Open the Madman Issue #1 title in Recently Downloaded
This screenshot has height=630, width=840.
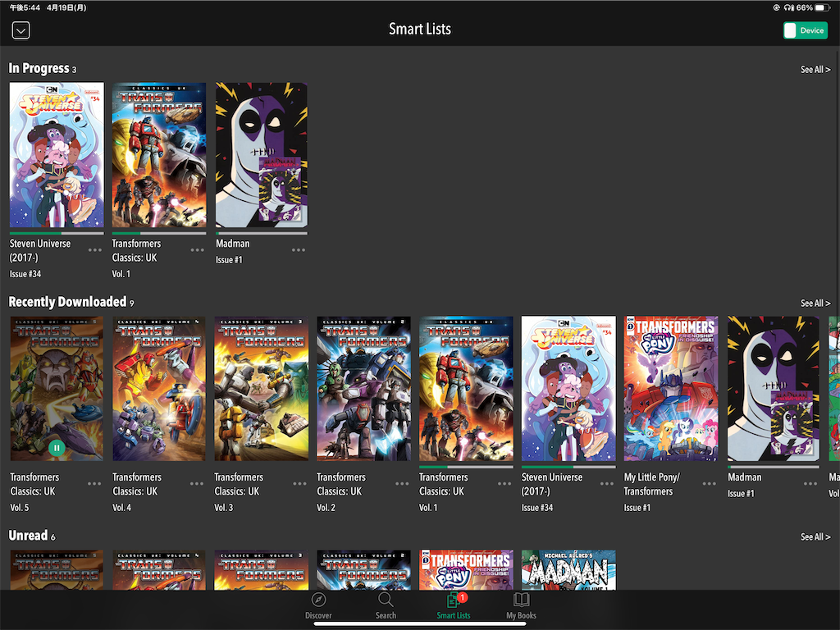[x=745, y=485]
